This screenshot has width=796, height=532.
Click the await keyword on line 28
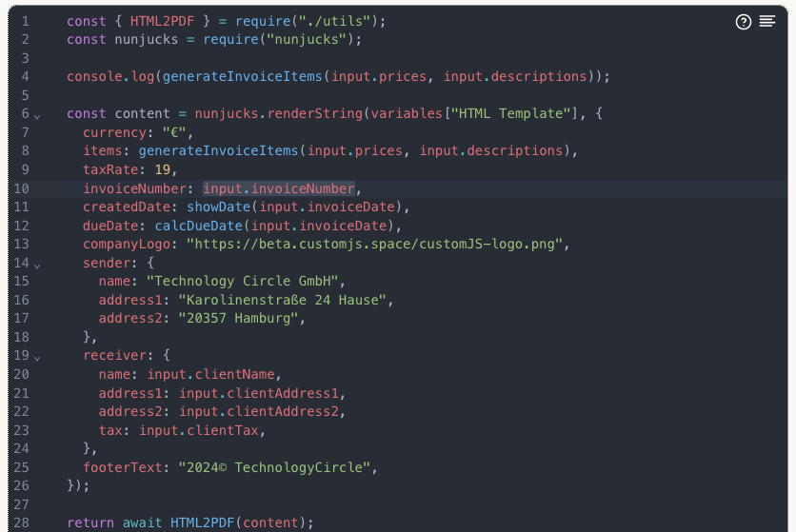[143, 522]
